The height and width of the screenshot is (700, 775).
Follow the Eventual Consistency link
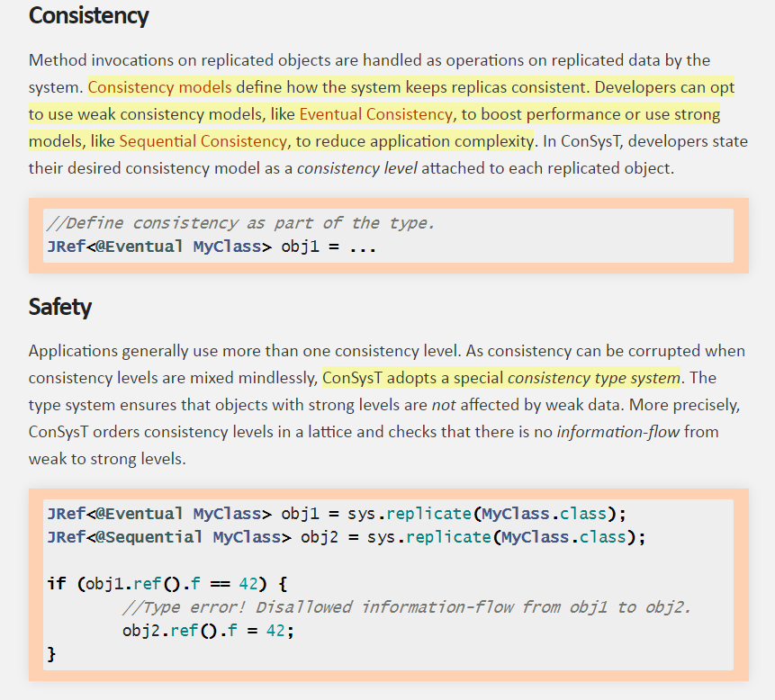point(375,114)
